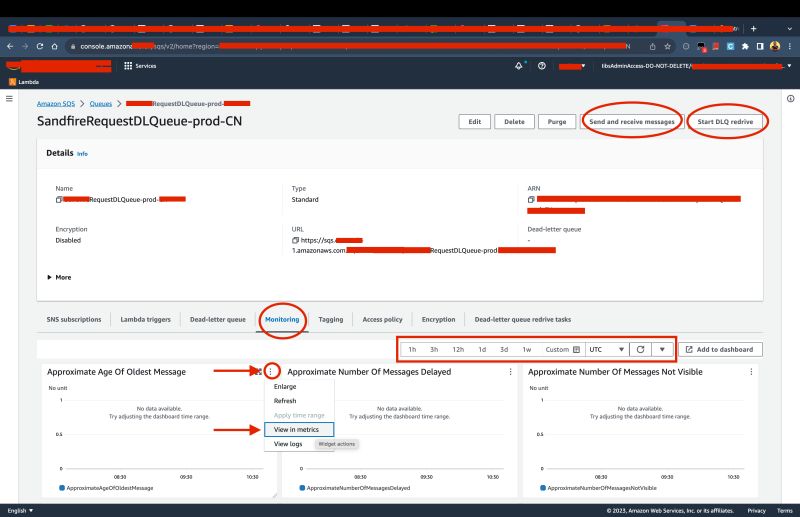Open the browser extensions puzzle icon
Screen dimensions: 800x517
pos(745,46)
